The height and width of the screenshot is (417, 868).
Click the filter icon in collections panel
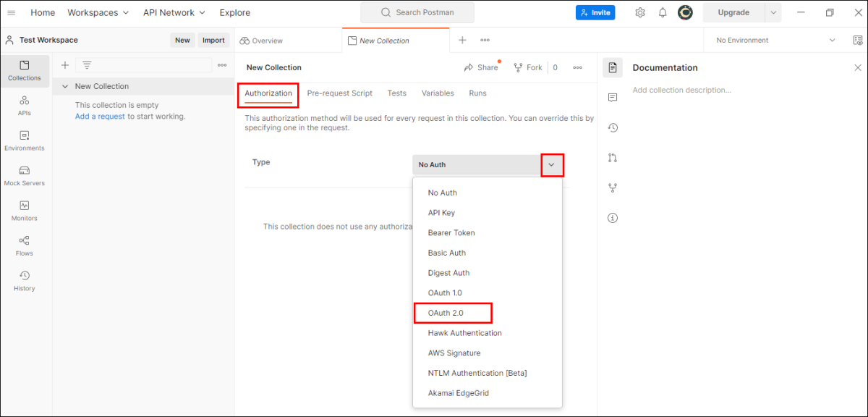click(x=87, y=65)
